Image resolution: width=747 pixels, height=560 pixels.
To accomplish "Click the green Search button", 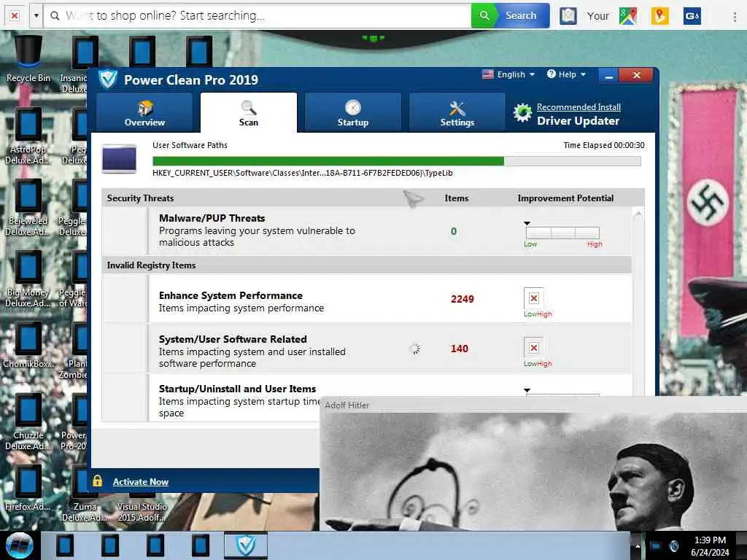I will pos(510,16).
